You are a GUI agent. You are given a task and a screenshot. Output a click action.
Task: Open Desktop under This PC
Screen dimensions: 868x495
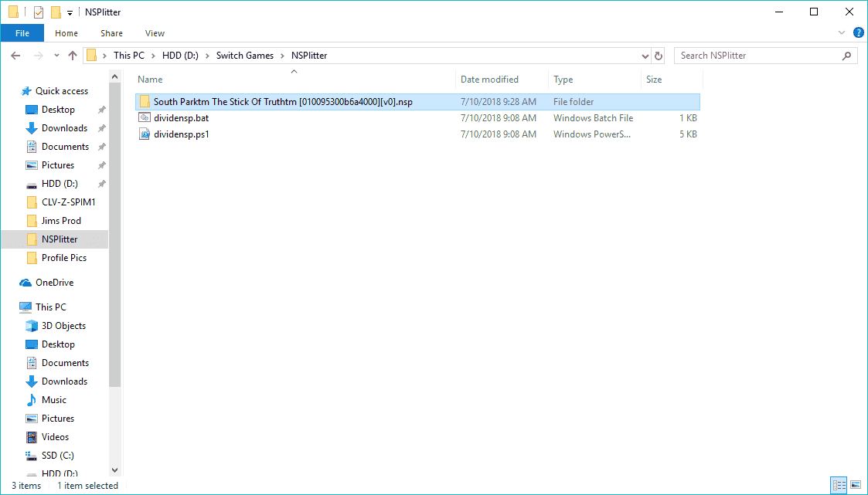pyautogui.click(x=58, y=344)
